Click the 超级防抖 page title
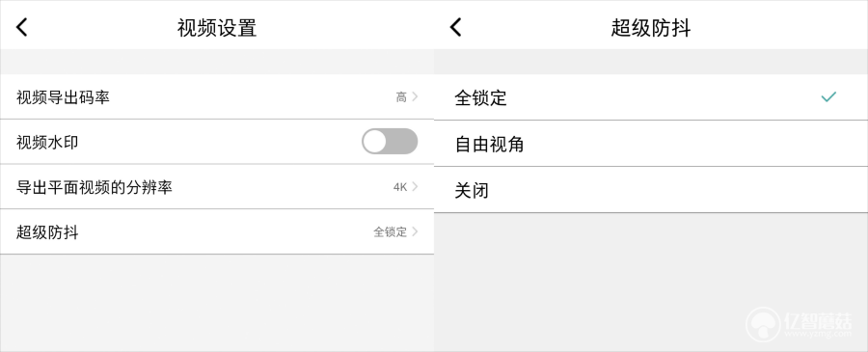Image resolution: width=868 pixels, height=352 pixels. tap(651, 27)
